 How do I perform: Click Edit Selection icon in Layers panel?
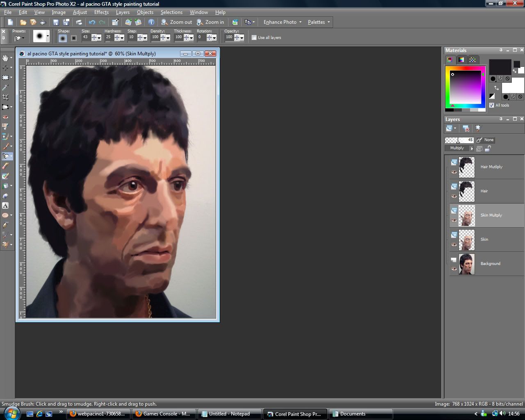pos(478,128)
